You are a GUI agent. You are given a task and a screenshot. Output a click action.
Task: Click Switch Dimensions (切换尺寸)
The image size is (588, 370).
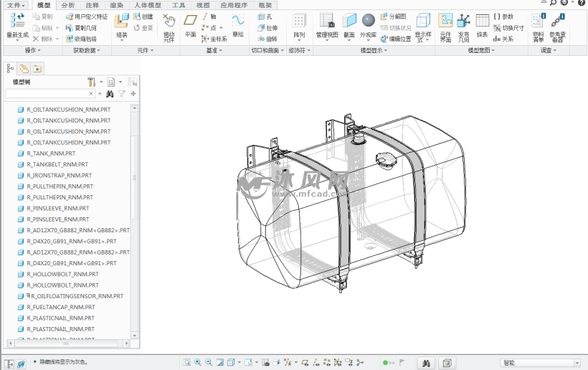pyautogui.click(x=508, y=28)
